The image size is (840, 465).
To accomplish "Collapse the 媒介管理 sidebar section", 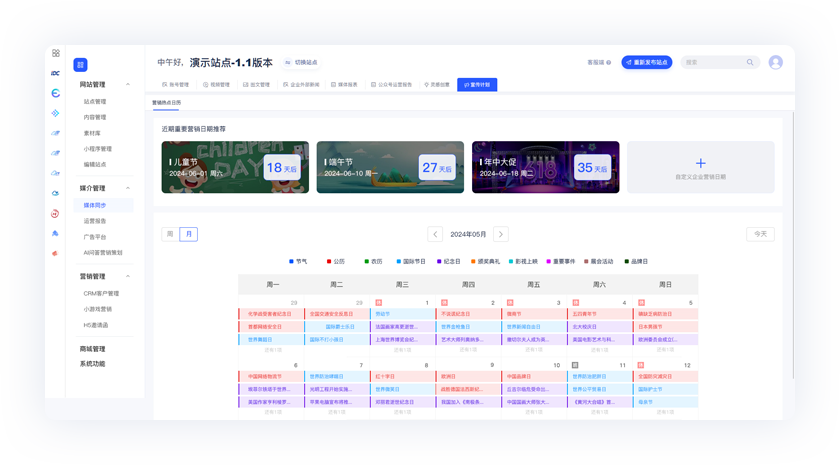I will (128, 188).
